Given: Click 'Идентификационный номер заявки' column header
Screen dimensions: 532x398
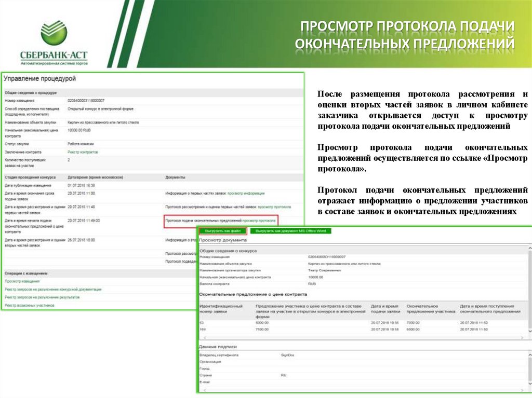Looking at the screenshot, I should pos(221,309).
